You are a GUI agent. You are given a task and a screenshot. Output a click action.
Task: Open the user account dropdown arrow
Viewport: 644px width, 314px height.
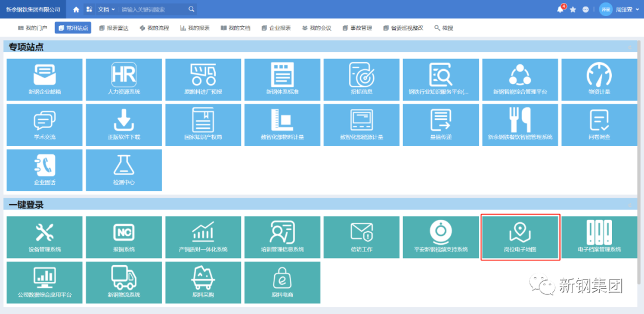pyautogui.click(x=637, y=10)
